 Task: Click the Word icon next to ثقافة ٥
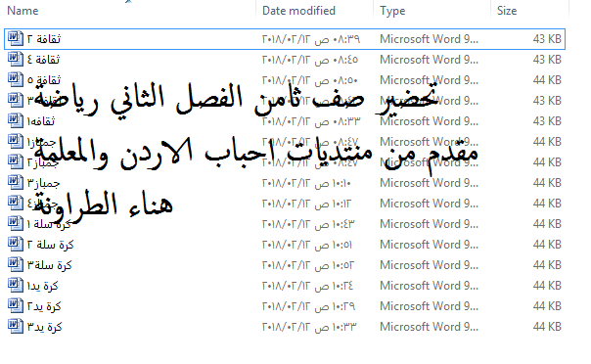tap(16, 80)
